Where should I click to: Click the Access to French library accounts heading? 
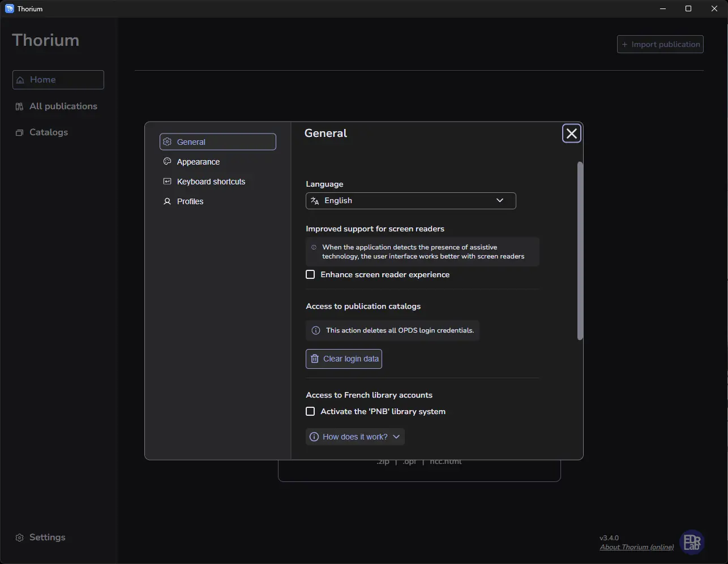tap(369, 395)
